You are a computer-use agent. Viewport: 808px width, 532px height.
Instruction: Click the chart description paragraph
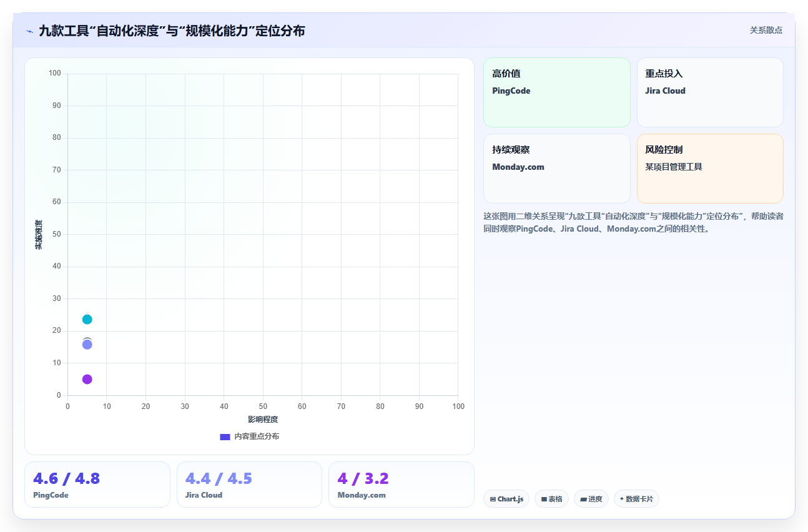point(633,222)
